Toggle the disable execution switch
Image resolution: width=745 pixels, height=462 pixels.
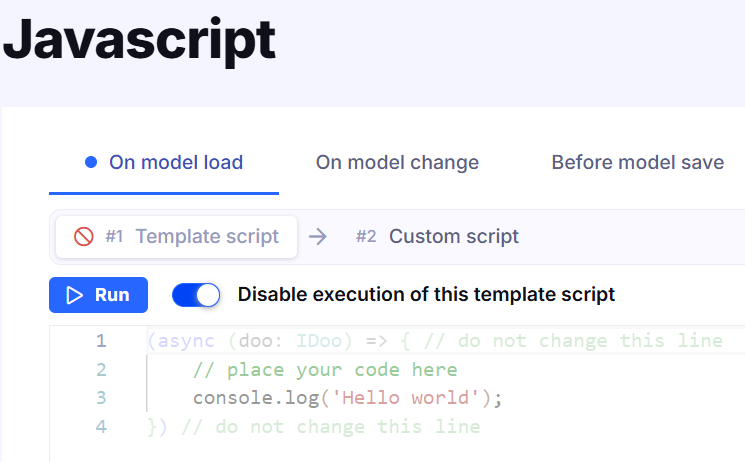coord(196,295)
